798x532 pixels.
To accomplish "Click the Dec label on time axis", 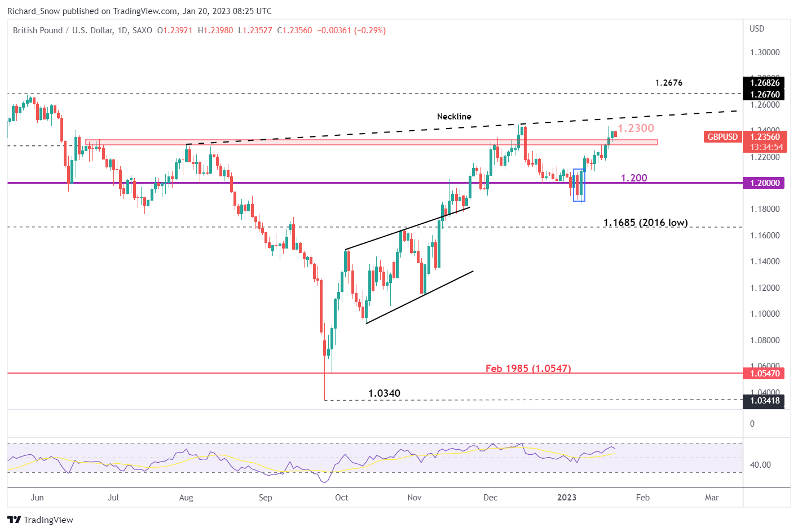I will (491, 498).
